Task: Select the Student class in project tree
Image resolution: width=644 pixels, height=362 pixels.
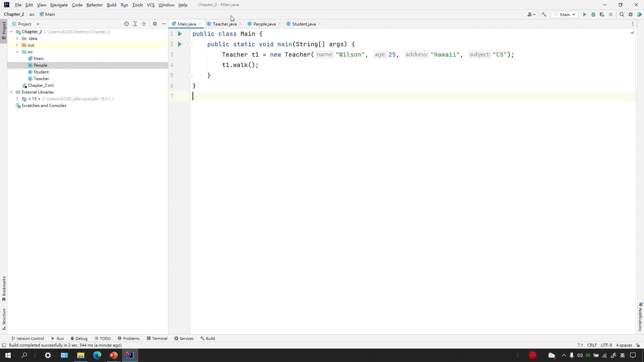Action: tap(41, 72)
